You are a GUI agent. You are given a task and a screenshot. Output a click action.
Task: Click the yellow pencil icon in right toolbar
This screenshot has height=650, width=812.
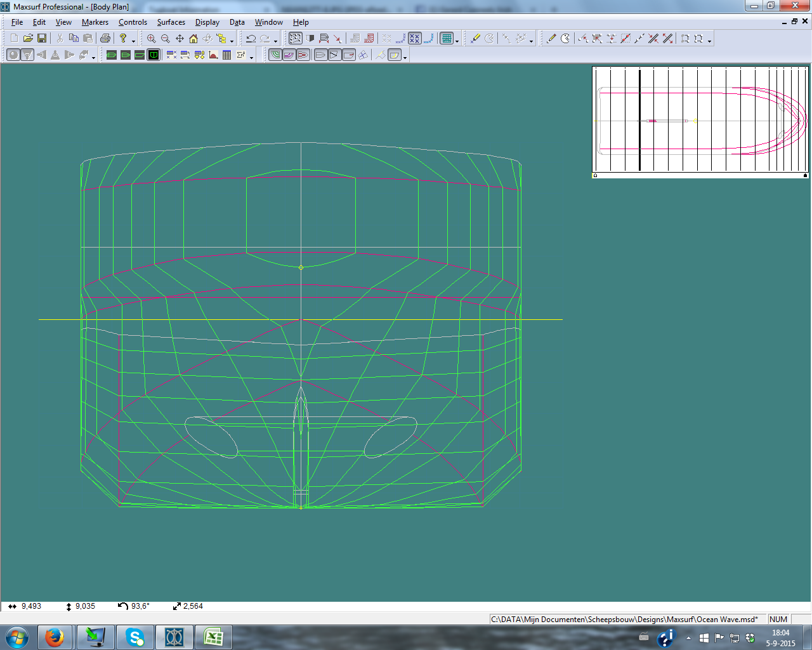tap(551, 39)
